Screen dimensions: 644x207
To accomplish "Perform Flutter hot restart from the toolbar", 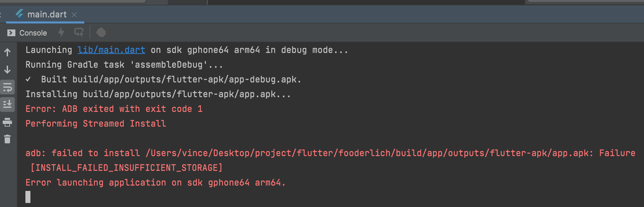I will (79, 32).
